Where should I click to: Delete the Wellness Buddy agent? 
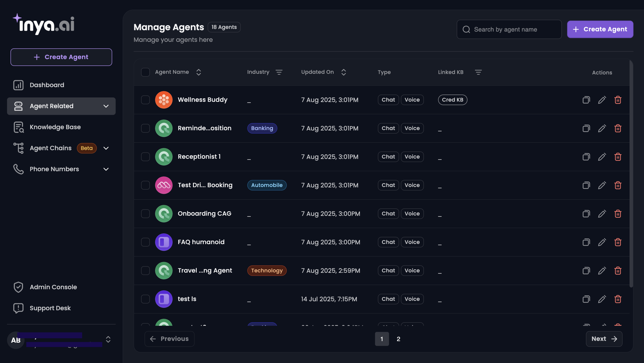click(x=618, y=100)
